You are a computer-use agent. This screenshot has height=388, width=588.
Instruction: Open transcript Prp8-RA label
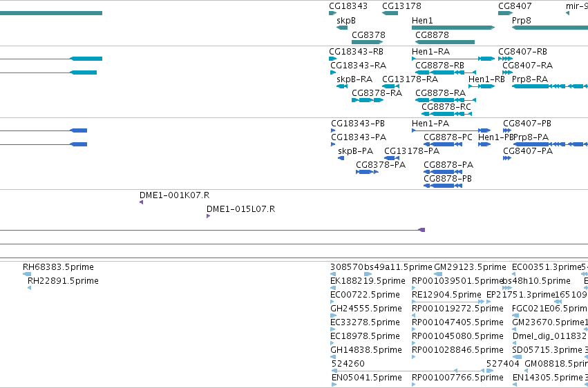tap(530, 79)
